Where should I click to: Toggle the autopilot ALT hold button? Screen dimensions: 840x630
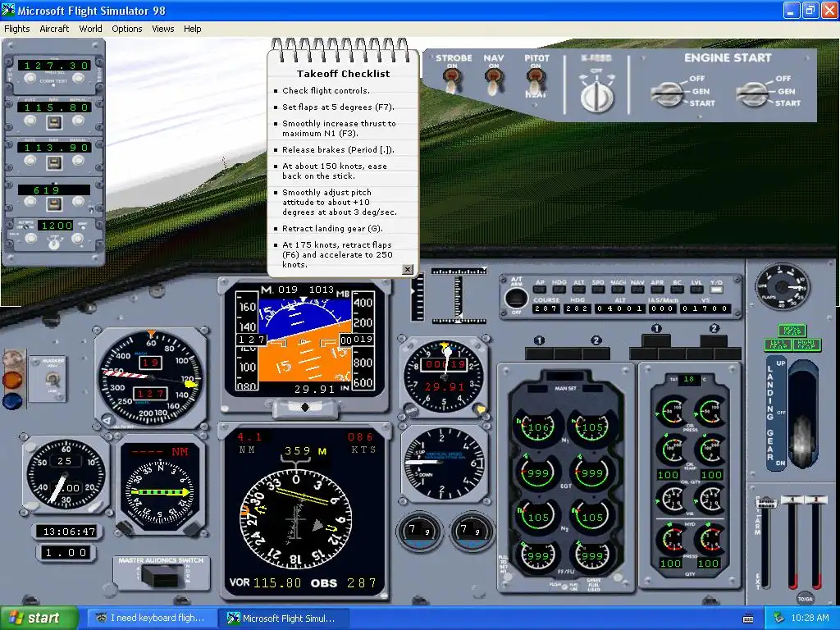(579, 290)
